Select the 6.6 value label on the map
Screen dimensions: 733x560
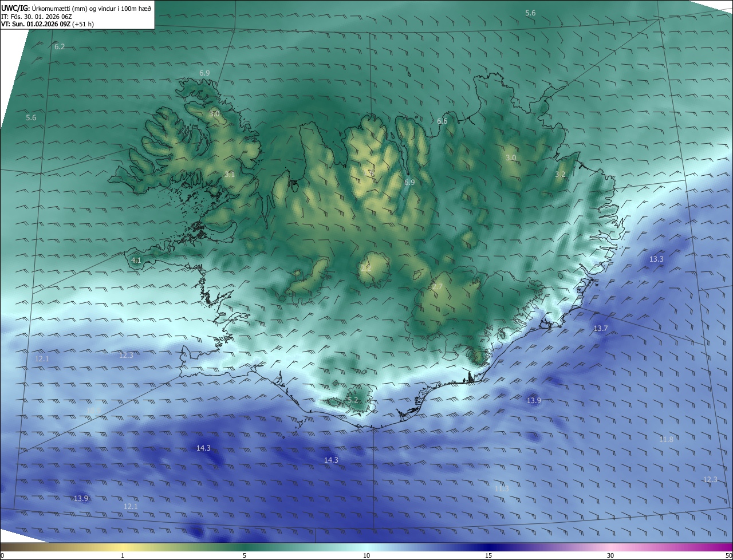click(x=442, y=121)
